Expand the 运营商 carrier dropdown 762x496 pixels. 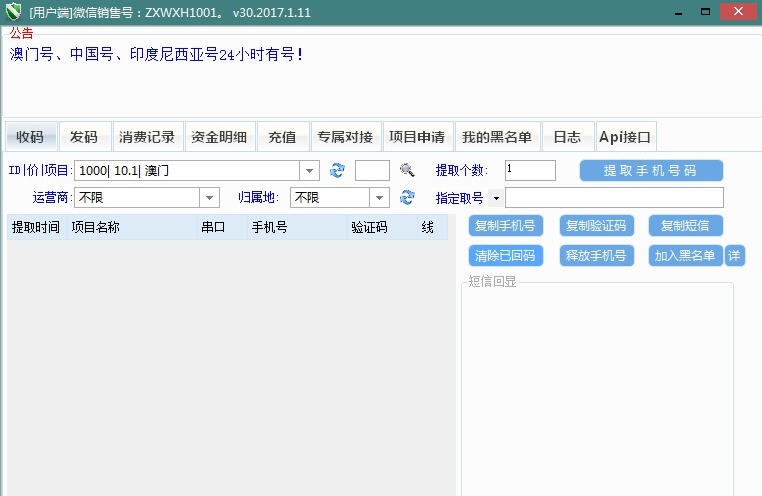pos(209,198)
